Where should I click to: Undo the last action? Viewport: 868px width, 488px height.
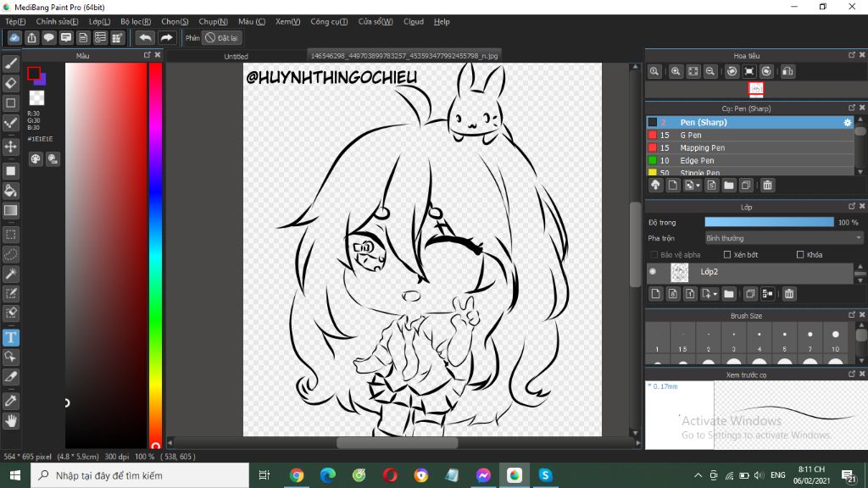tap(145, 37)
